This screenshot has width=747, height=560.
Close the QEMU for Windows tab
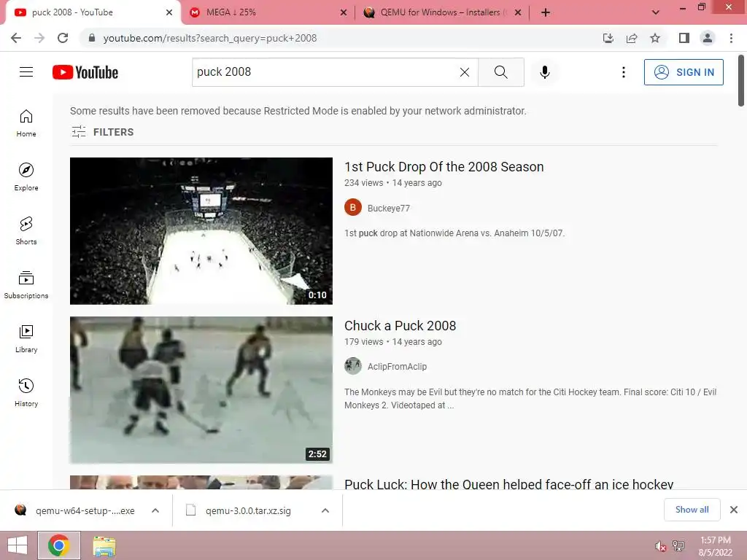[519, 12]
